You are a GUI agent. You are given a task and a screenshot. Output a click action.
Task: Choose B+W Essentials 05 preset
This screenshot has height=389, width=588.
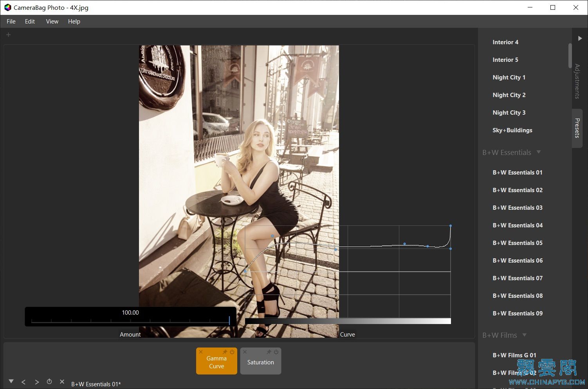tap(518, 243)
